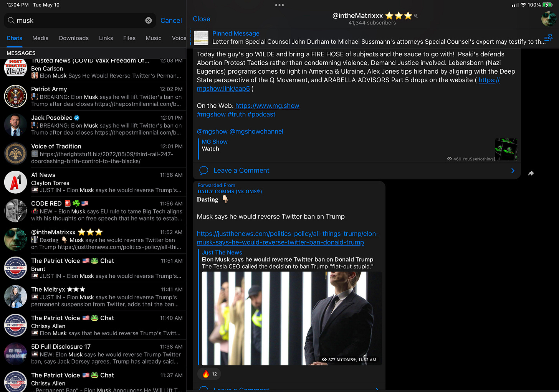Viewport: 559px width, 392px height.
Task: Open The Patriot Voice result at 11:40 AM
Action: (x=93, y=325)
